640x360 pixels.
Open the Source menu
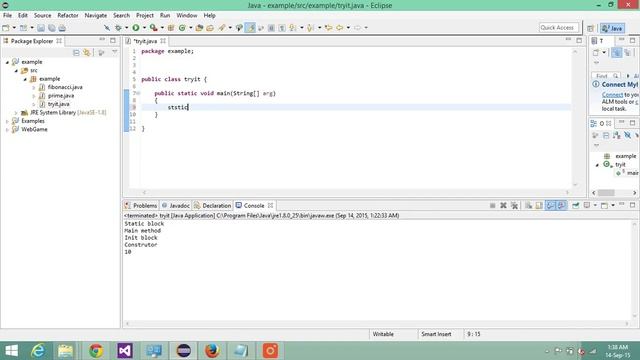42,16
